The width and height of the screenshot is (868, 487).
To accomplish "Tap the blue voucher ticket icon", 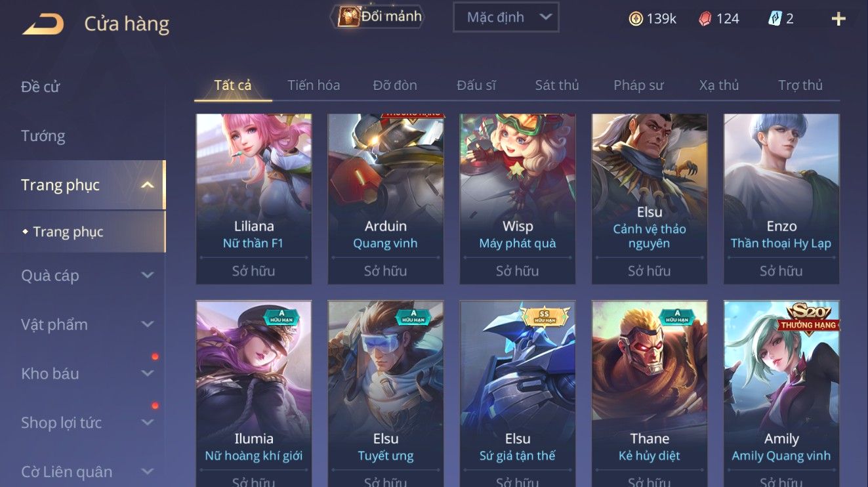I will [x=775, y=19].
